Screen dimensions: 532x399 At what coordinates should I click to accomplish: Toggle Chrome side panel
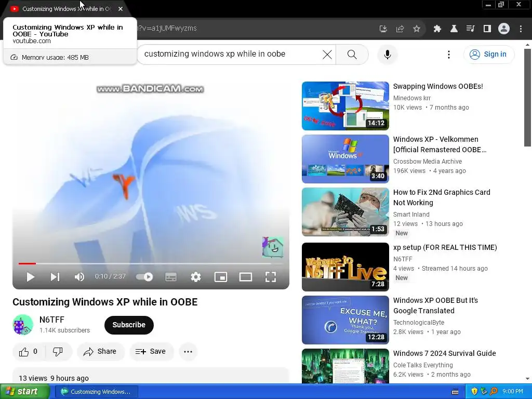tap(487, 29)
